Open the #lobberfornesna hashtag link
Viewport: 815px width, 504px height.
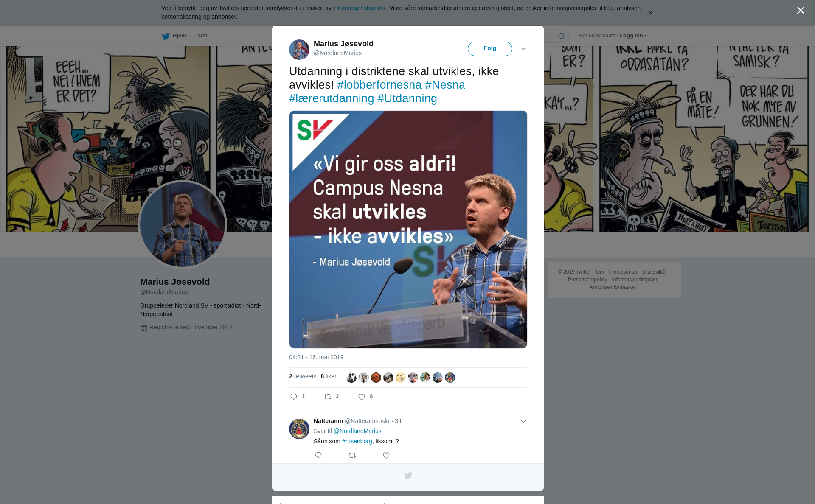(x=379, y=85)
